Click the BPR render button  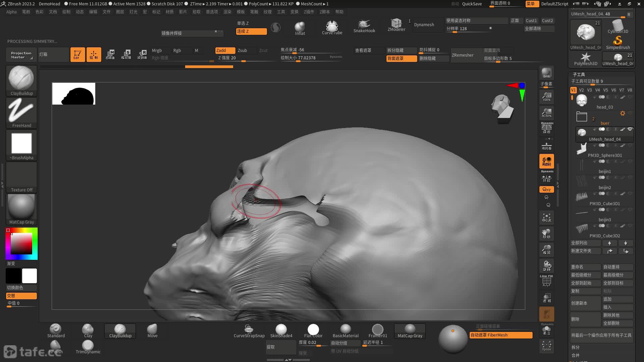(546, 73)
